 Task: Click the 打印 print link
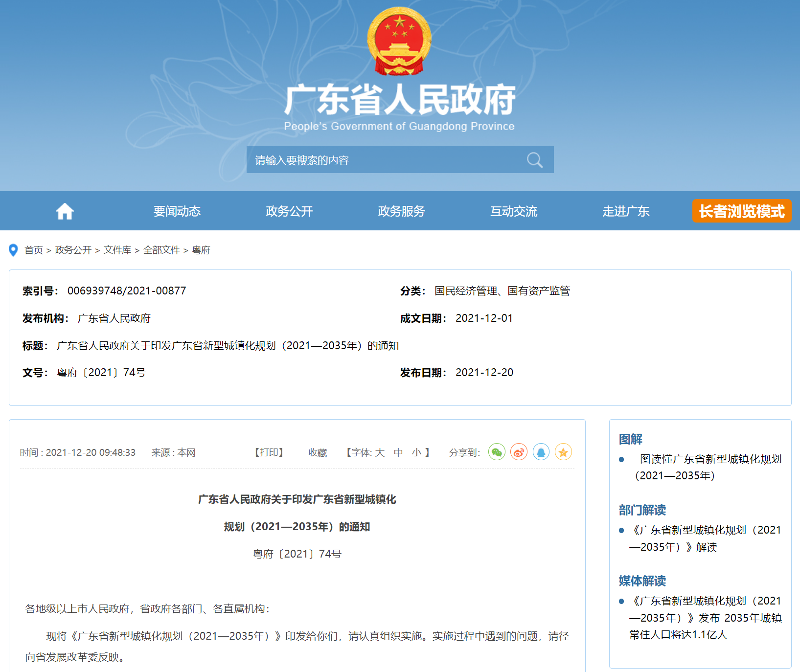pos(269,452)
